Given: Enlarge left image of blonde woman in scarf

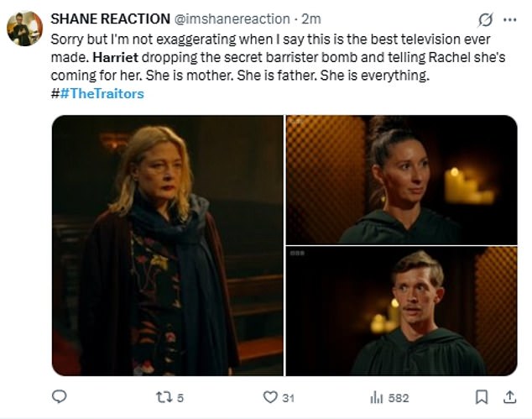Looking at the screenshot, I should (x=167, y=245).
